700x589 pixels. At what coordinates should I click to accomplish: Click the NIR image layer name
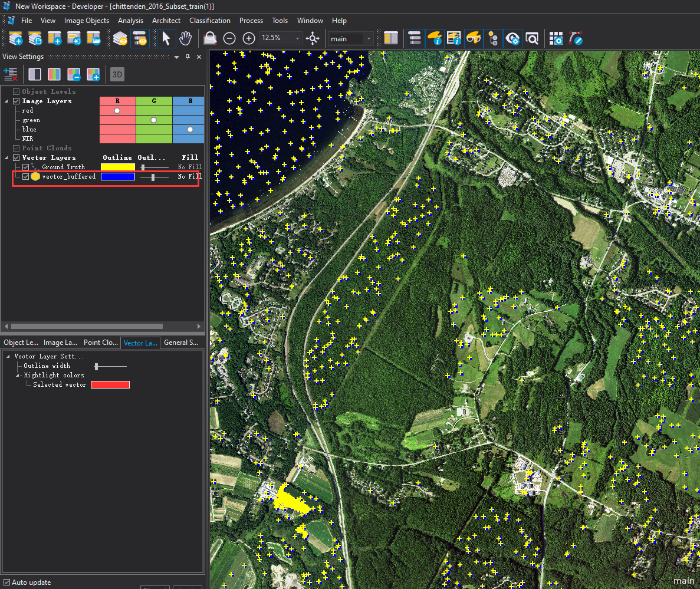coord(28,139)
